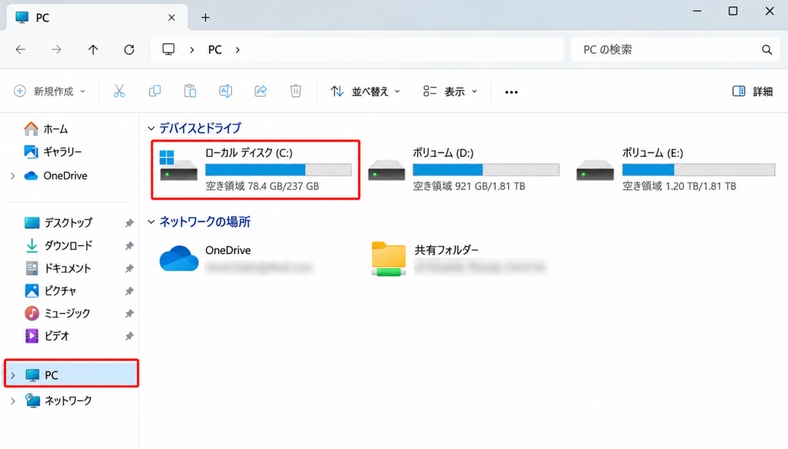Click the Copy icon in toolbar

click(x=155, y=91)
